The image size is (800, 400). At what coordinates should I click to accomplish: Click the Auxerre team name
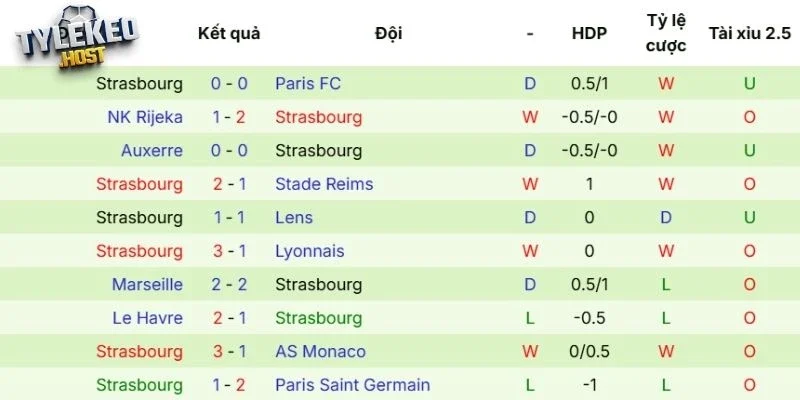[152, 151]
